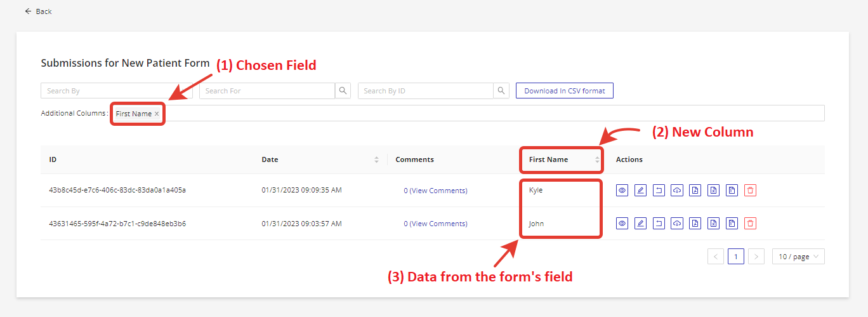
Task: Click submission ID 43631465-595f-4a72-b7c1-c9de848eb3b6
Action: (x=117, y=224)
